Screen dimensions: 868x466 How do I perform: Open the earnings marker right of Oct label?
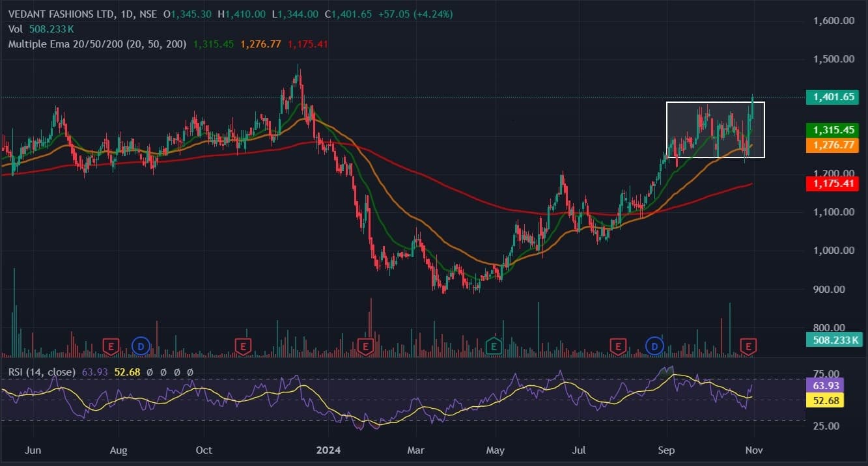tap(243, 346)
